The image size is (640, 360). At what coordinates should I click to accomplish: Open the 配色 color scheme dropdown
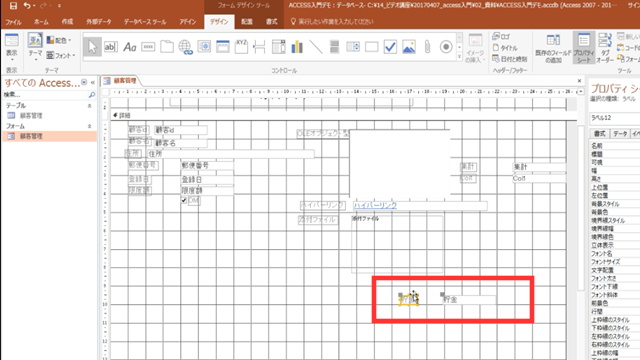(59, 40)
